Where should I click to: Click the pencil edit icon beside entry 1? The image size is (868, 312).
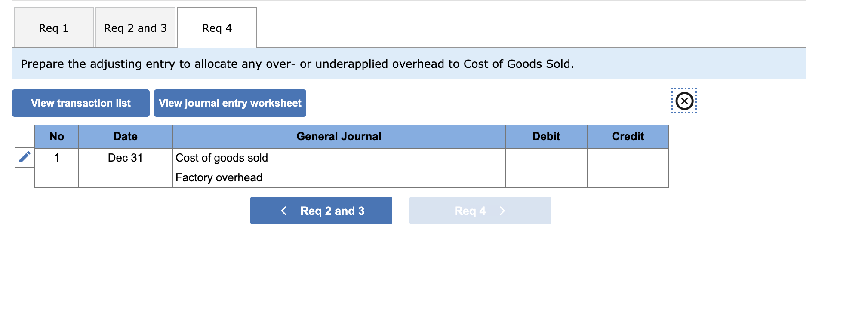pos(24,156)
